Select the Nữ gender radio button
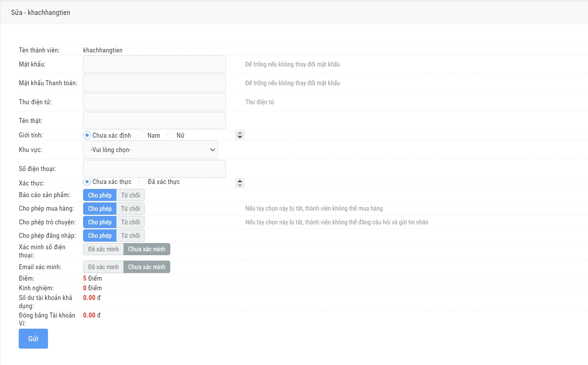 pyautogui.click(x=171, y=135)
